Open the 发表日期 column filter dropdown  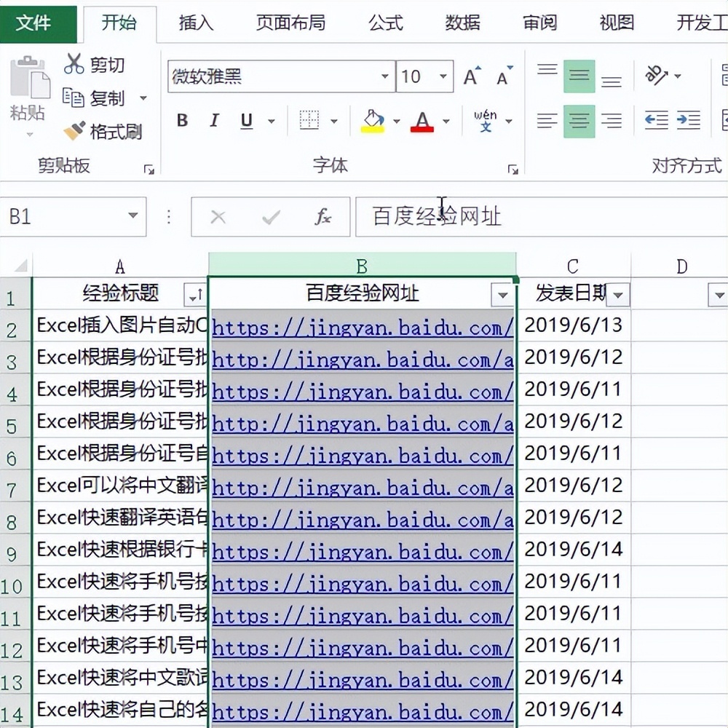tap(618, 295)
